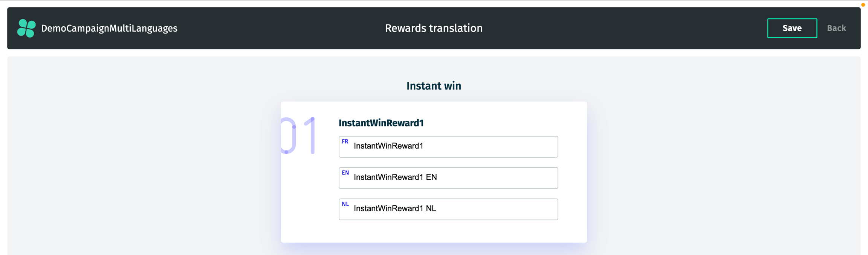
Task: Click the orange dot indicator in the corner
Action: click(x=863, y=5)
